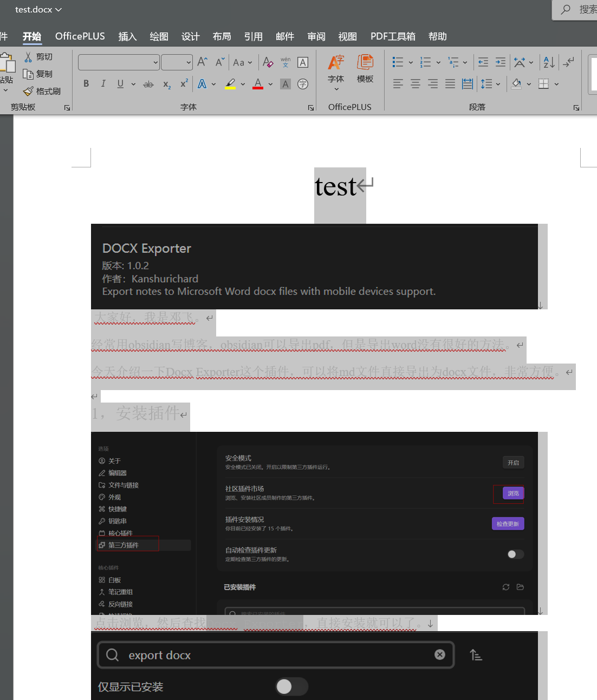This screenshot has height=700, width=597.
Task: Expand the underline style dropdown arrow
Action: (x=133, y=84)
